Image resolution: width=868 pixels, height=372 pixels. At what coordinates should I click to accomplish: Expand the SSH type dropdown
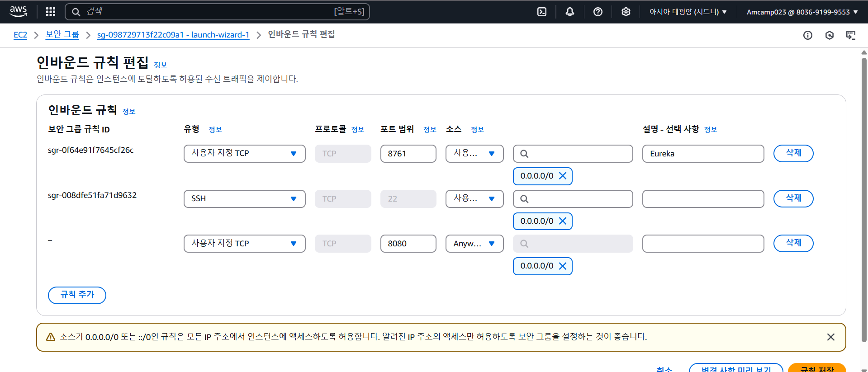pyautogui.click(x=244, y=198)
